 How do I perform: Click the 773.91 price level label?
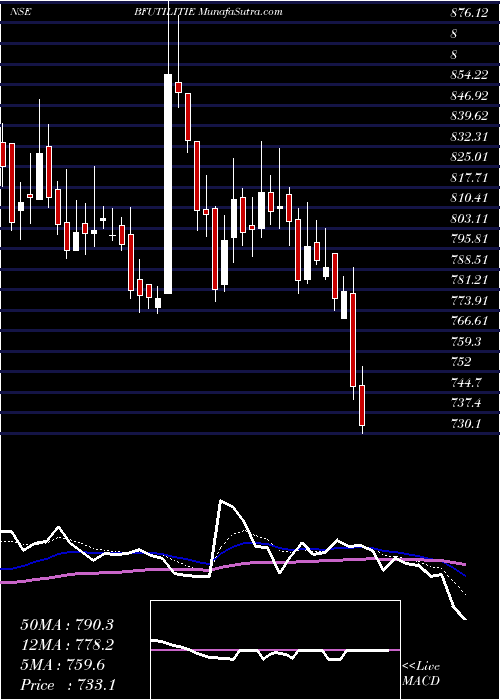pyautogui.click(x=469, y=300)
